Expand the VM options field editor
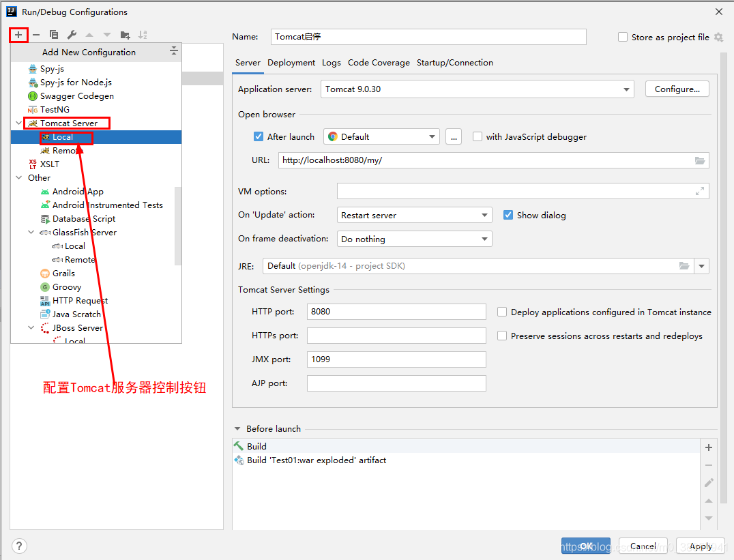The height and width of the screenshot is (560, 734). point(700,191)
